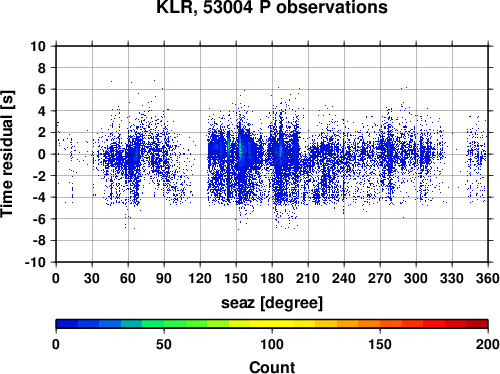Click the 'Count' colorbar label

(x=272, y=367)
